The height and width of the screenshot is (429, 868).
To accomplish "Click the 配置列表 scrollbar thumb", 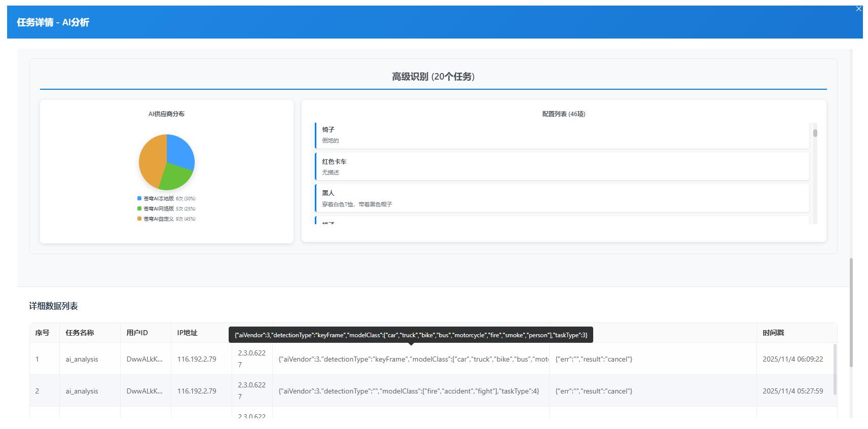I will 815,133.
